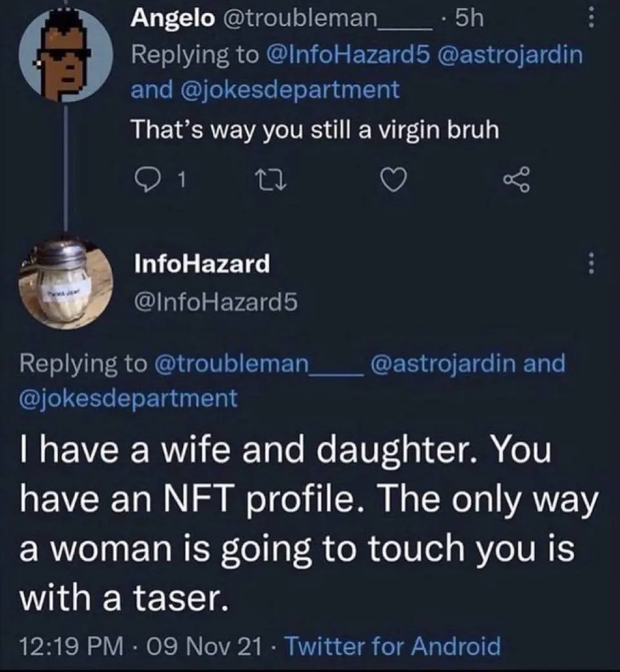Open the InfoHazard display name
The width and height of the screenshot is (620, 672).
(201, 262)
